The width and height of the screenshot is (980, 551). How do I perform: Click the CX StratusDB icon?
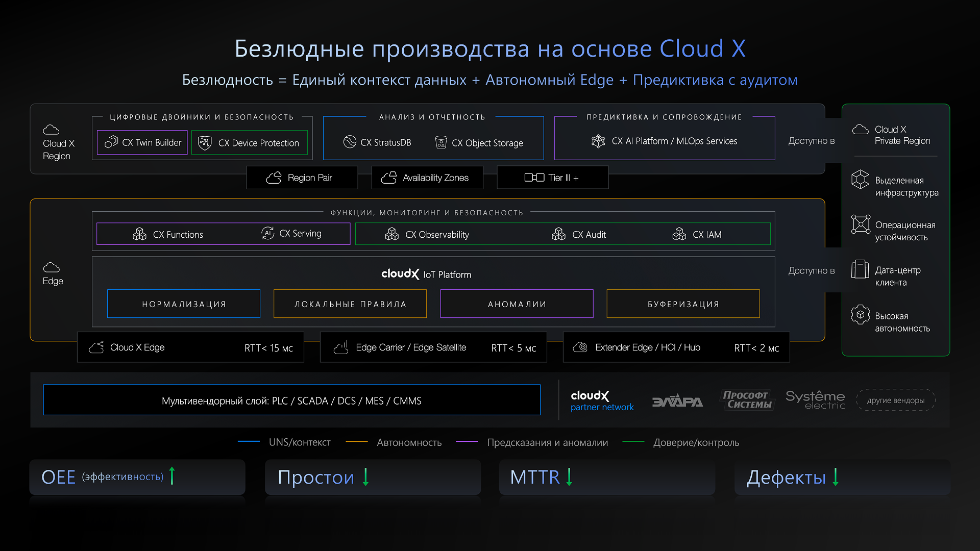pyautogui.click(x=350, y=142)
